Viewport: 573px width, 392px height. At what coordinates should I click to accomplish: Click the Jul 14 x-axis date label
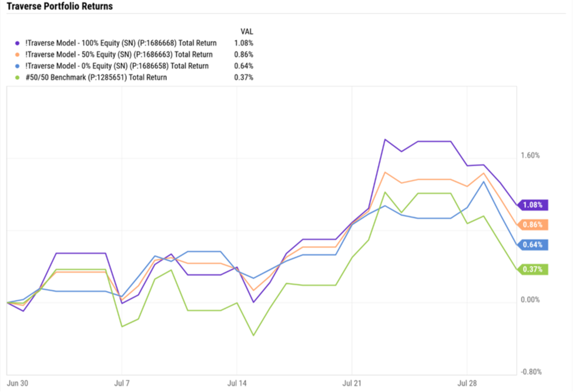(237, 383)
